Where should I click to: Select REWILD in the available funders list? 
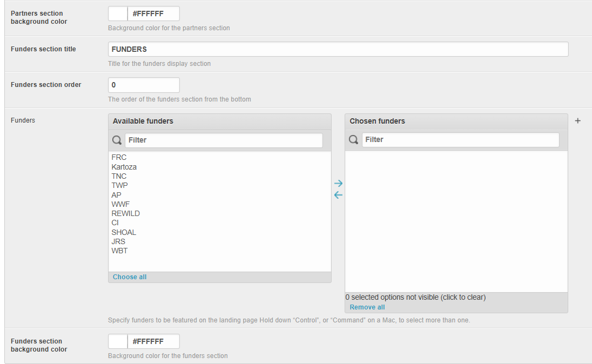click(126, 213)
